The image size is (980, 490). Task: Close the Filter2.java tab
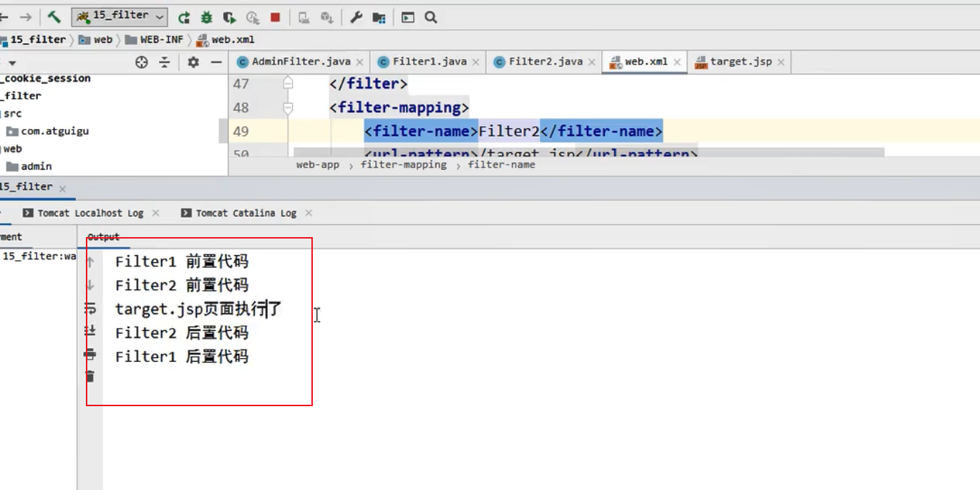click(x=592, y=62)
